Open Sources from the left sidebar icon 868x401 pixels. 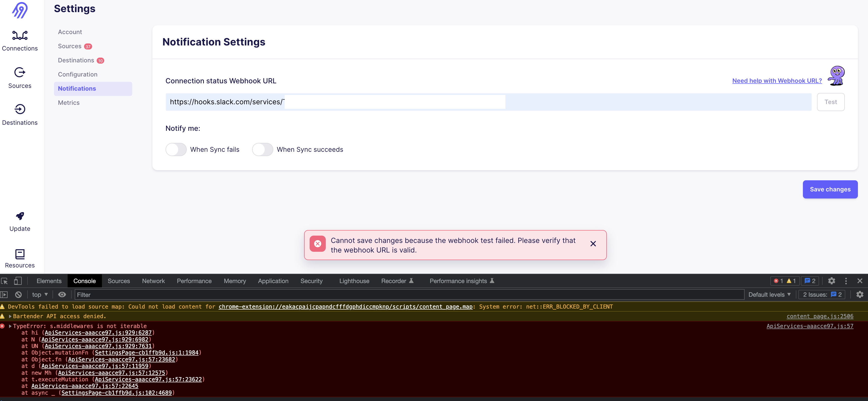coord(20,72)
